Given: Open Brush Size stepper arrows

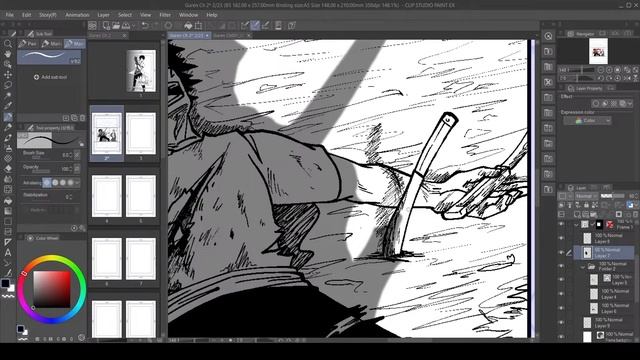Looking at the screenshot, I should [71, 155].
